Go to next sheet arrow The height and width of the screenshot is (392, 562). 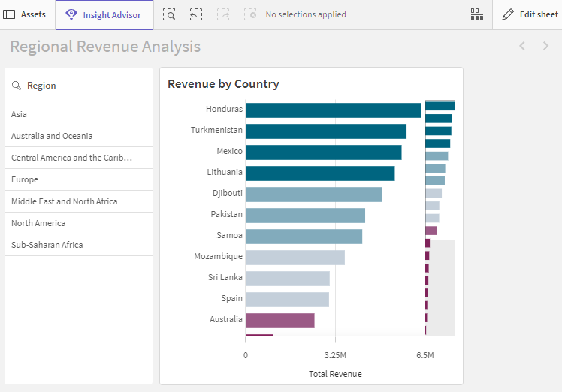point(545,46)
